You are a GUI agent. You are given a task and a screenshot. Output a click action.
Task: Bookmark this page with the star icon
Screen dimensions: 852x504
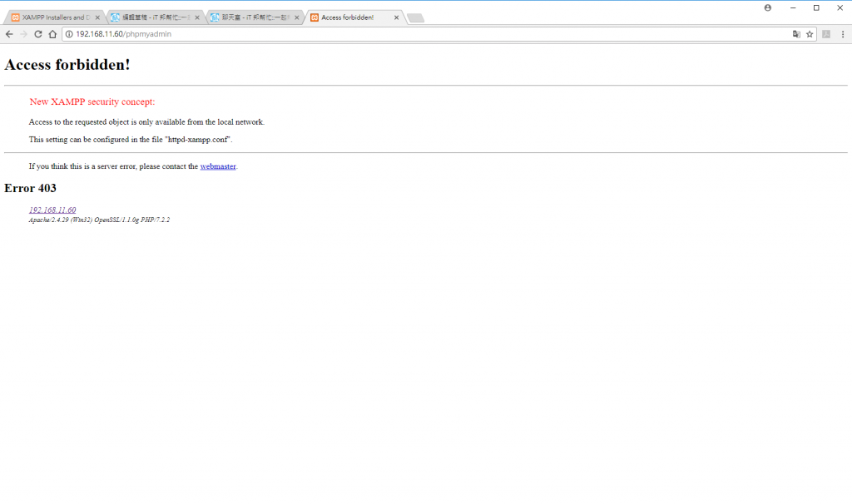(810, 33)
